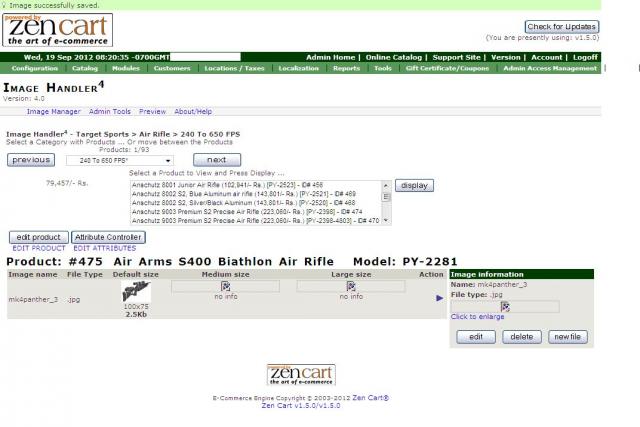This screenshot has width=640, height=427.
Task: Open the Configuration menu
Action: [x=35, y=68]
